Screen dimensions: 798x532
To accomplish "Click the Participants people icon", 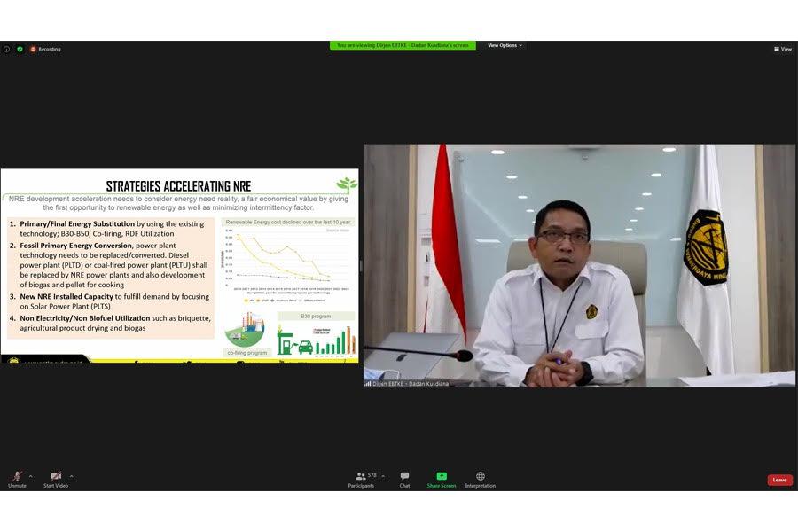I will tap(360, 476).
